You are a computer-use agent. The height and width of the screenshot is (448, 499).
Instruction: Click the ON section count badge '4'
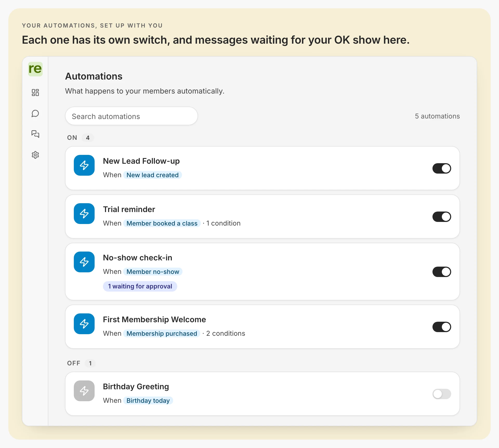point(88,138)
